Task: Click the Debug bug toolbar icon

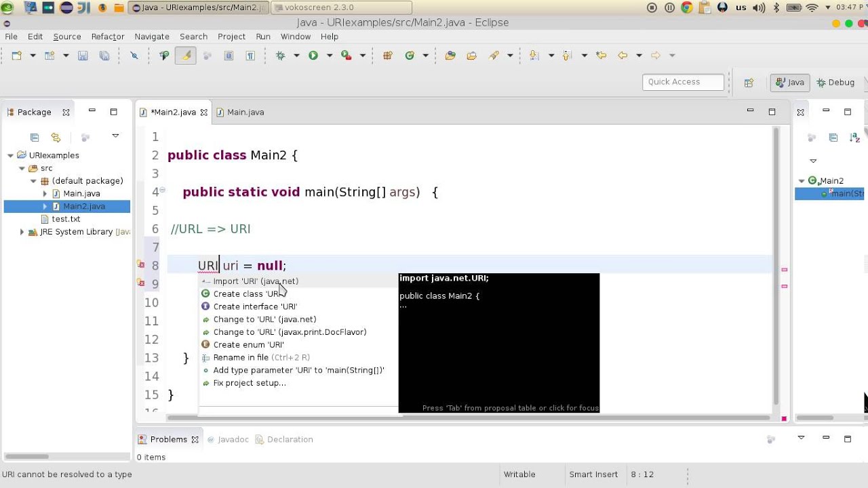Action: pos(280,56)
